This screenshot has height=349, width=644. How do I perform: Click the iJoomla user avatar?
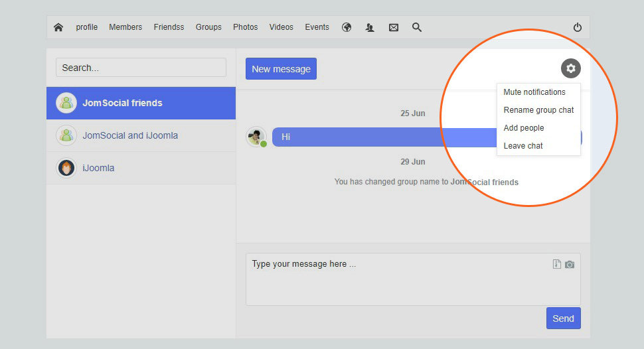pyautogui.click(x=66, y=168)
